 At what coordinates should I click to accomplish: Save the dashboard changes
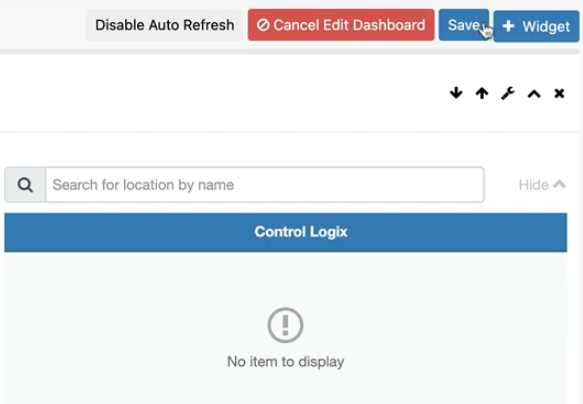464,25
